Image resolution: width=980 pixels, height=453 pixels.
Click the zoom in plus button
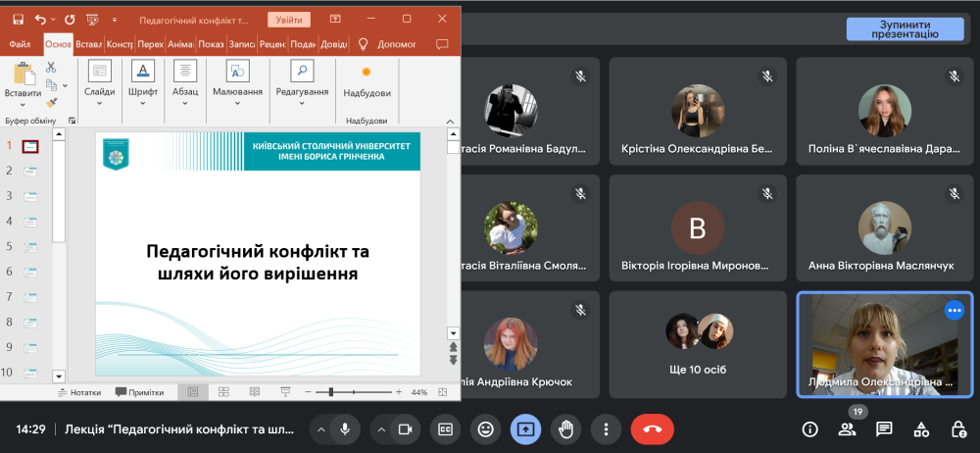pyautogui.click(x=399, y=392)
